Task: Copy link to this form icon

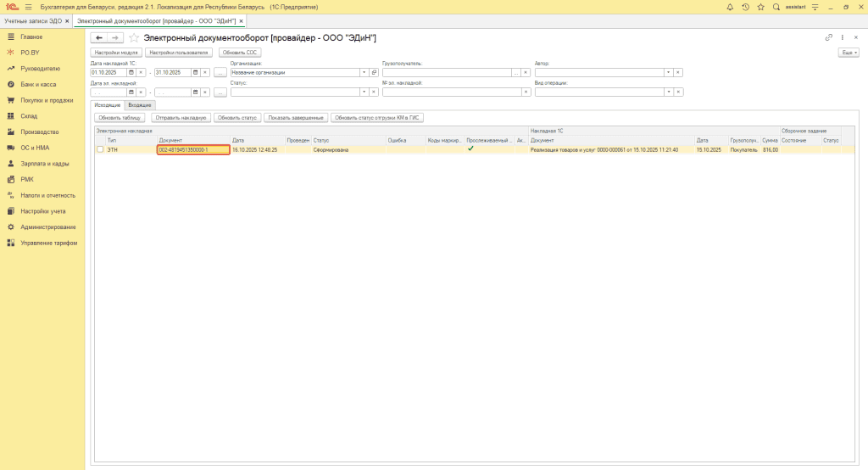Action: tap(829, 38)
